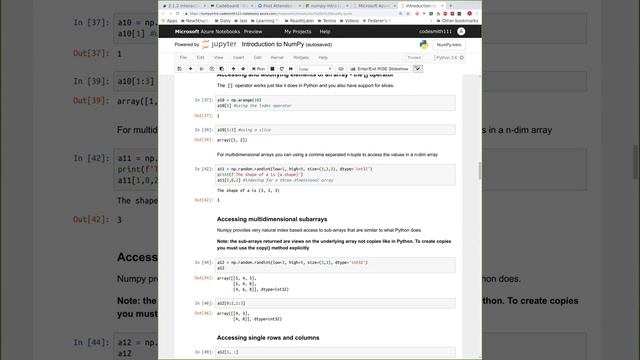
Task: Select code cell In [44] a12 randint
Action: tap(335, 265)
